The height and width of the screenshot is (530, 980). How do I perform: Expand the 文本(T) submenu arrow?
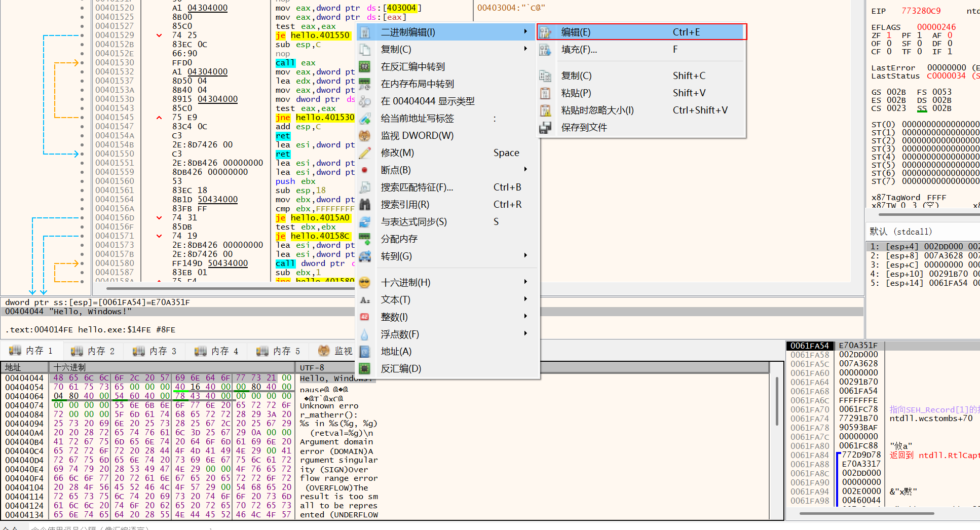pyautogui.click(x=525, y=299)
